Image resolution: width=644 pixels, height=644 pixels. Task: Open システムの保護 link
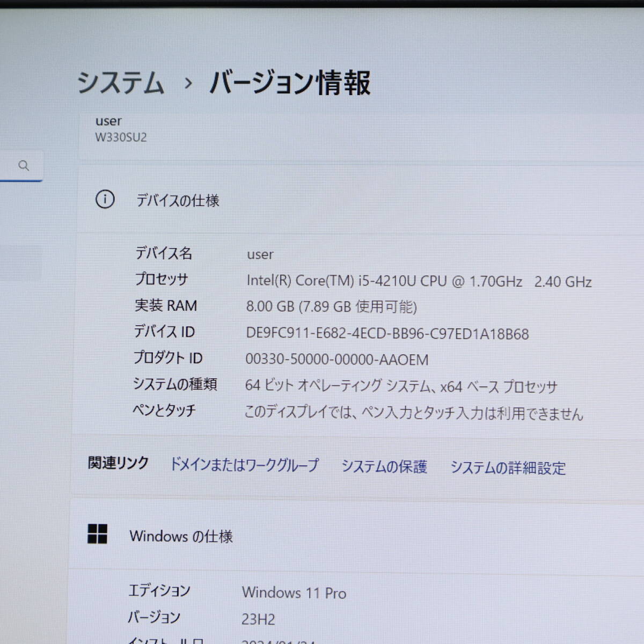(384, 466)
